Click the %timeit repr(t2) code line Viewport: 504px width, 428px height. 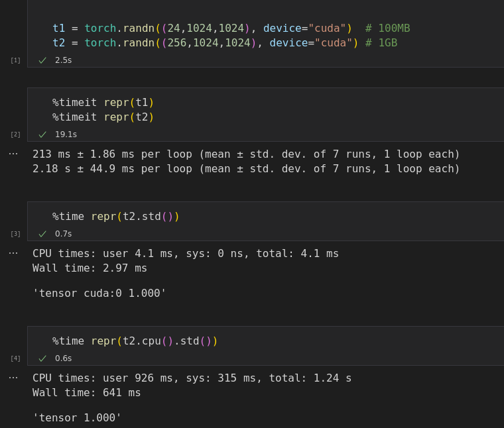(103, 117)
